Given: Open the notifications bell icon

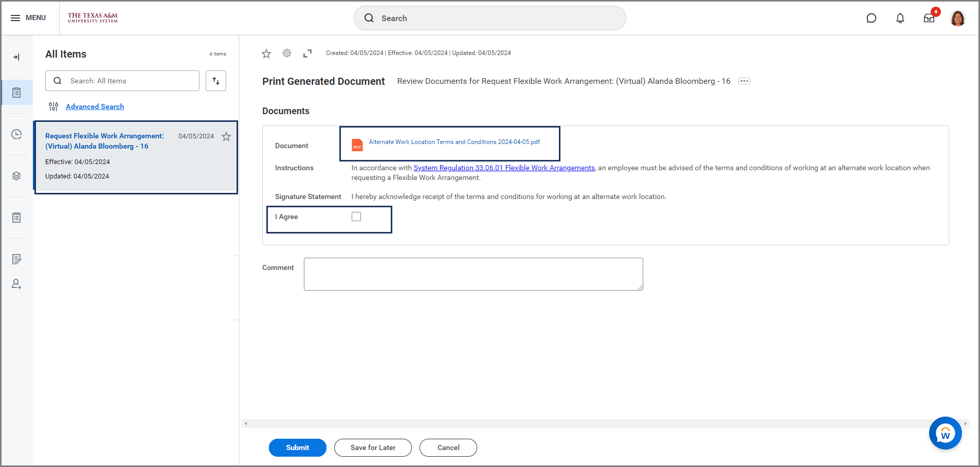Looking at the screenshot, I should point(900,19).
